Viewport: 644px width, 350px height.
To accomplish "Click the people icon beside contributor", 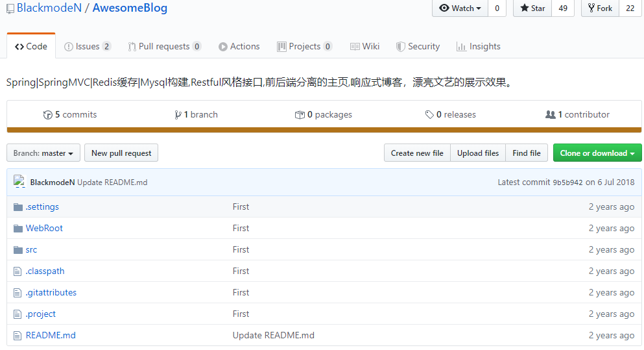I will click(x=551, y=115).
